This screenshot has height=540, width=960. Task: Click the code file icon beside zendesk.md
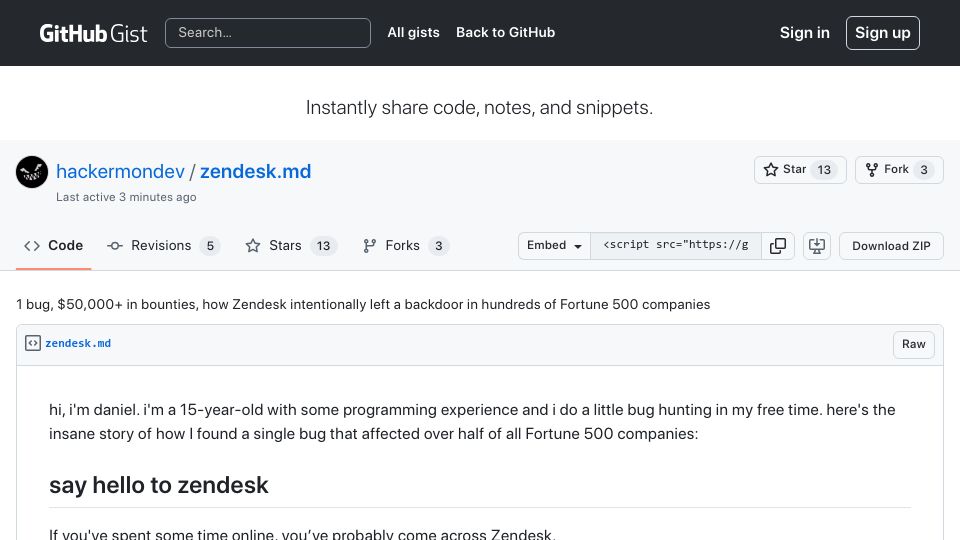tap(32, 343)
